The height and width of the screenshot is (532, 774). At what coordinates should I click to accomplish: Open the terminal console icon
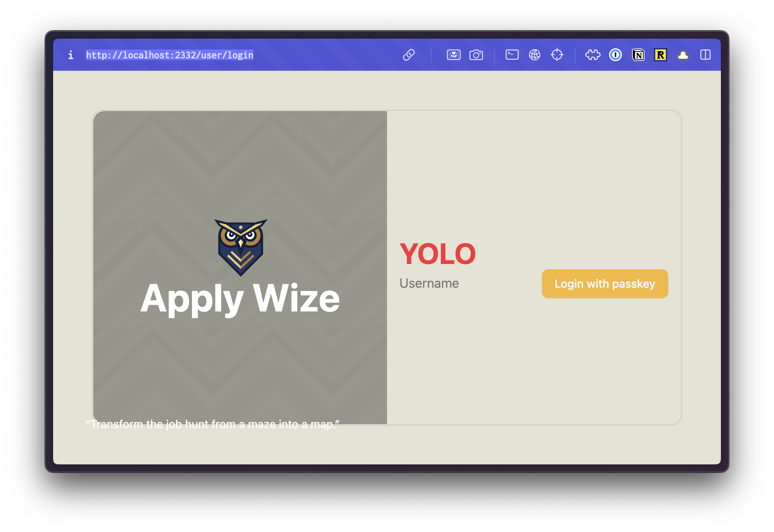511,55
